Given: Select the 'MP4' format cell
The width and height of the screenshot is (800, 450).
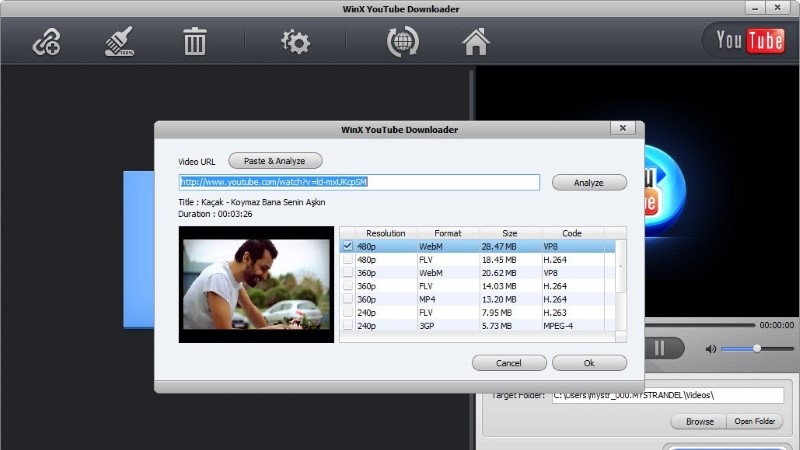Looking at the screenshot, I should tap(427, 299).
